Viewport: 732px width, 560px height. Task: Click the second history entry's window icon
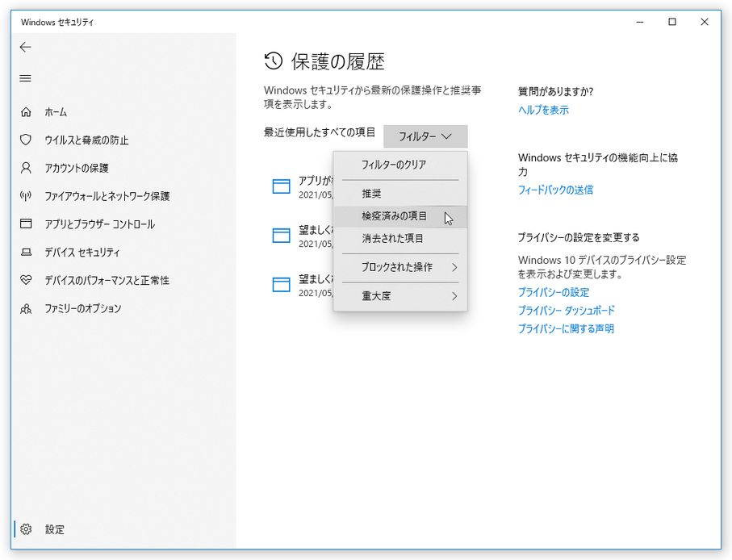coord(281,235)
